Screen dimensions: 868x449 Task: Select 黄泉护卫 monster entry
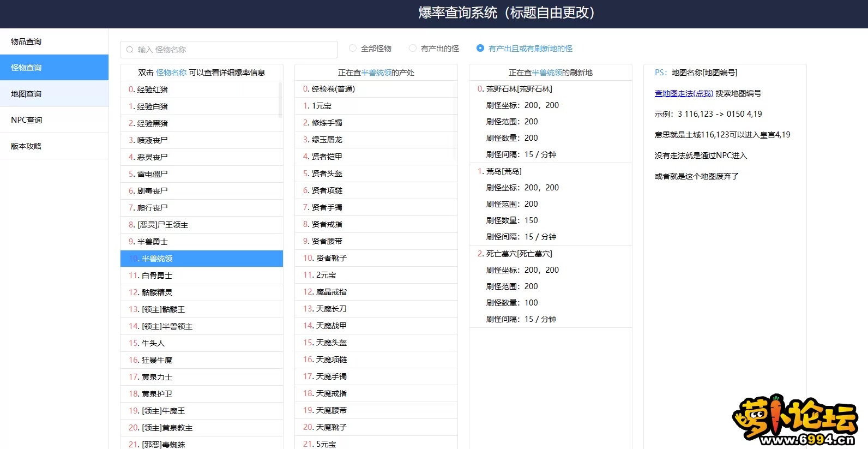click(x=201, y=394)
